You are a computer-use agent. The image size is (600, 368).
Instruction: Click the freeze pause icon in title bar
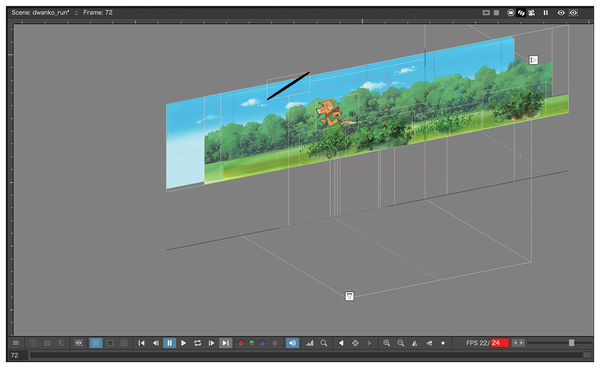546,13
